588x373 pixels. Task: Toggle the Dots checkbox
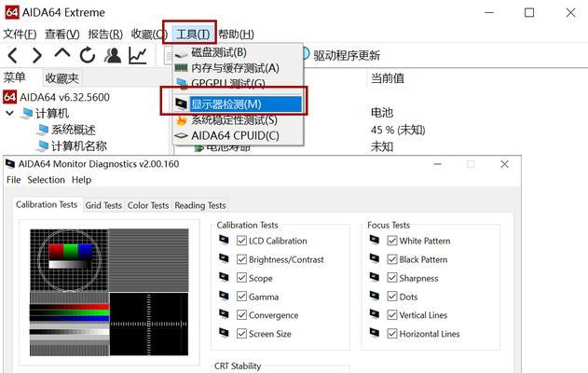(x=392, y=297)
